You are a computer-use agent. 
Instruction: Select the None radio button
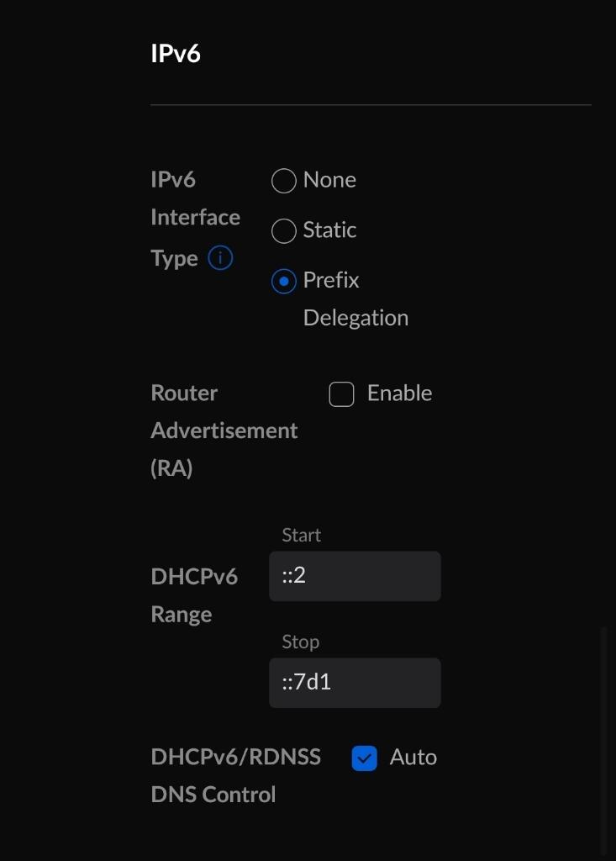pos(284,181)
